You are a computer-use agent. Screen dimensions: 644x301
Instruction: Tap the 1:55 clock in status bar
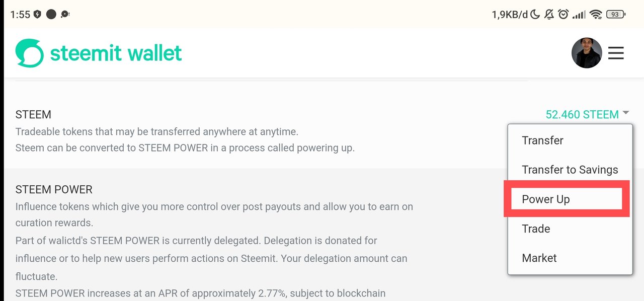tap(20, 15)
